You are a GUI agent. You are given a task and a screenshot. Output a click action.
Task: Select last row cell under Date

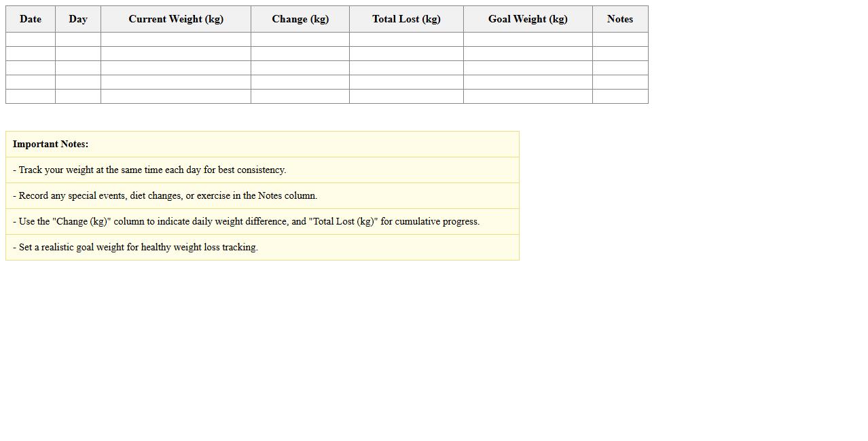(x=31, y=96)
